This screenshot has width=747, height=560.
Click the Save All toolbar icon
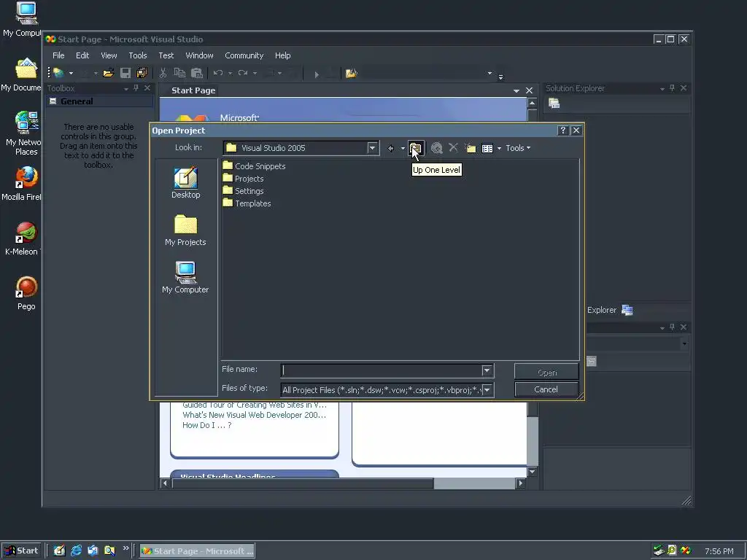142,73
